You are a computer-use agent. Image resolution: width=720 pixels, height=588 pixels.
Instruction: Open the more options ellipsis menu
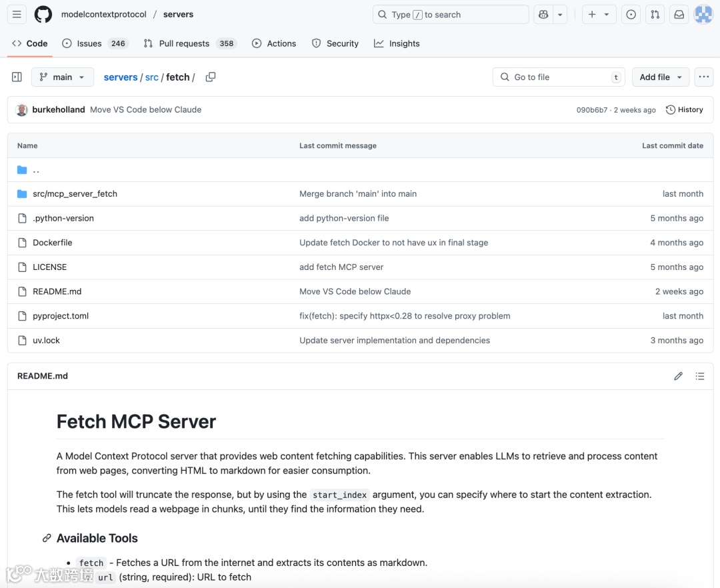[x=704, y=77]
